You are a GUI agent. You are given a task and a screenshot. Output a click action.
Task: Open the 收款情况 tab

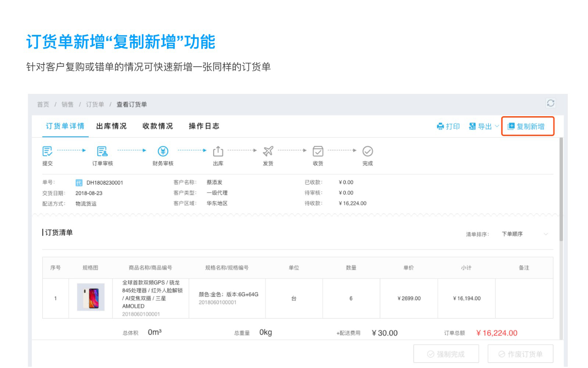(x=158, y=126)
